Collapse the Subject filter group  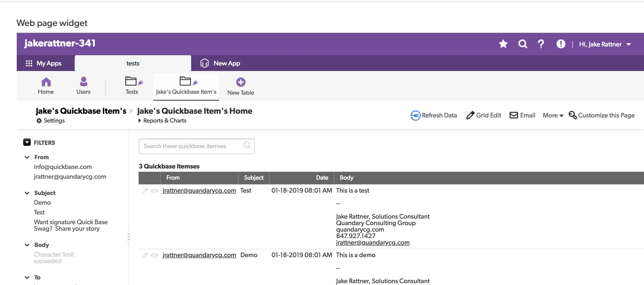pyautogui.click(x=27, y=193)
